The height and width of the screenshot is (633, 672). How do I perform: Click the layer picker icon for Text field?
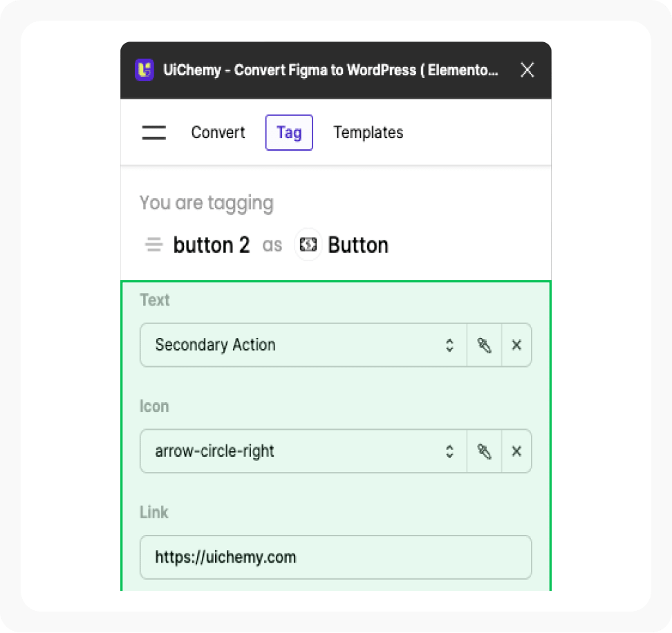(484, 345)
